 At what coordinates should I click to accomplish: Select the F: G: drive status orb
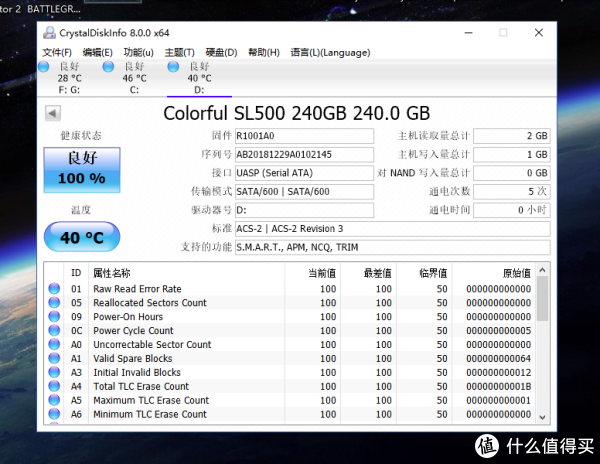44,67
